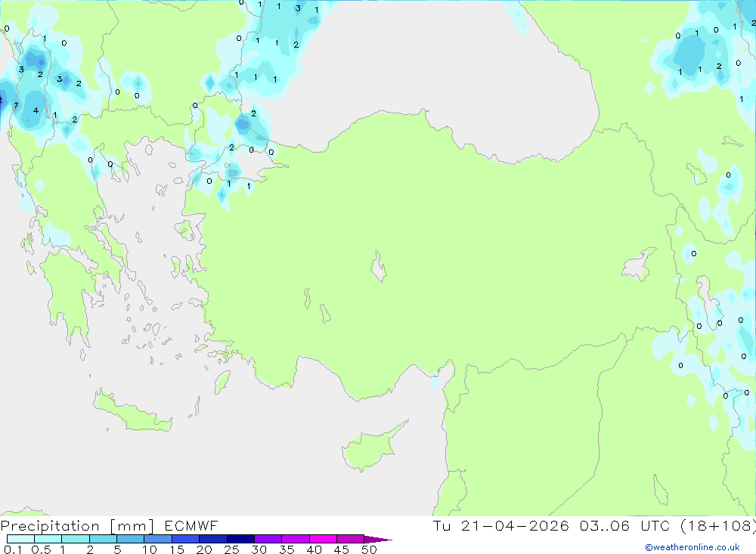Click the 5–10 mm blue legend swatch
This screenshot has width=756, height=554.
click(131, 539)
